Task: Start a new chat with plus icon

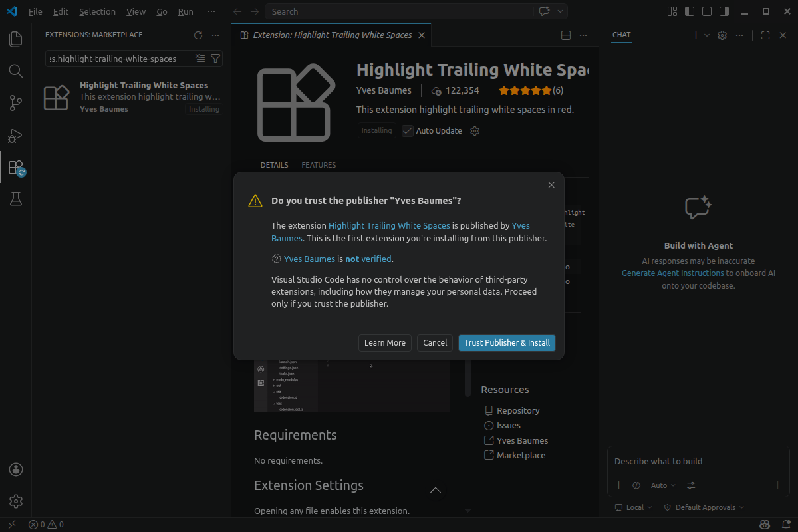Action: click(696, 35)
